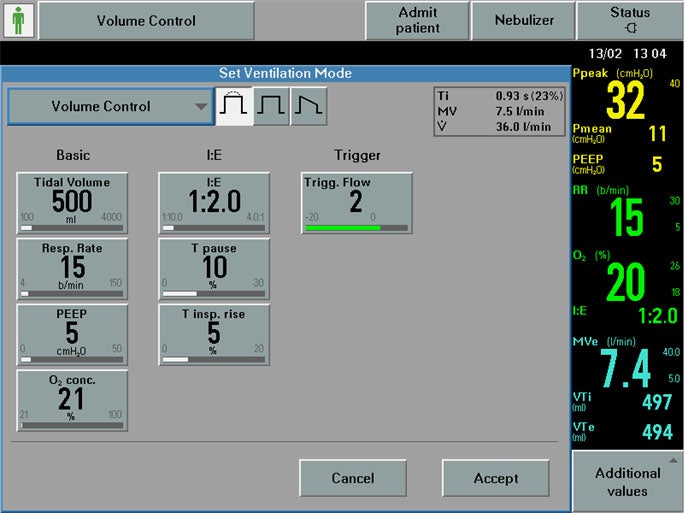Select the decelerating flow pattern icon
Screen dimensions: 686x513
(308, 107)
